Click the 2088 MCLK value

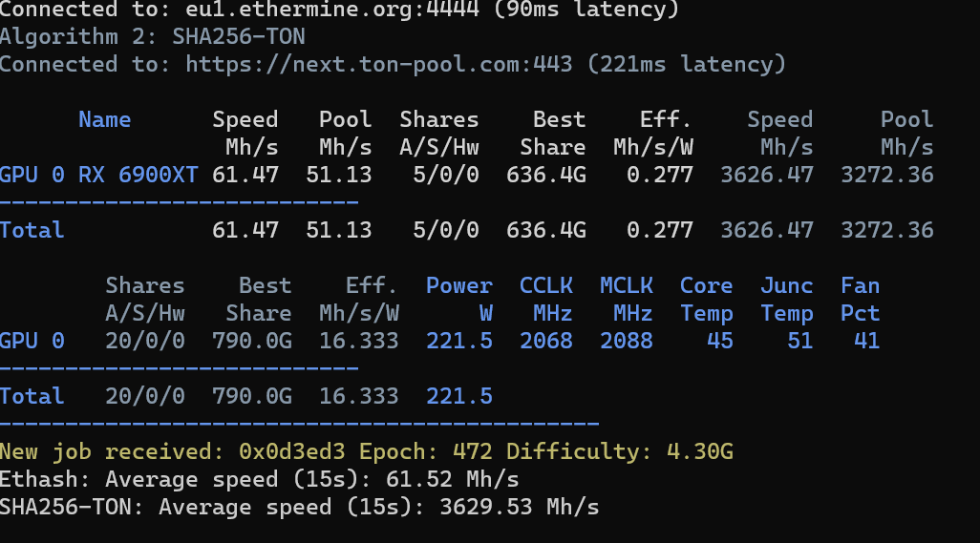tap(626, 341)
